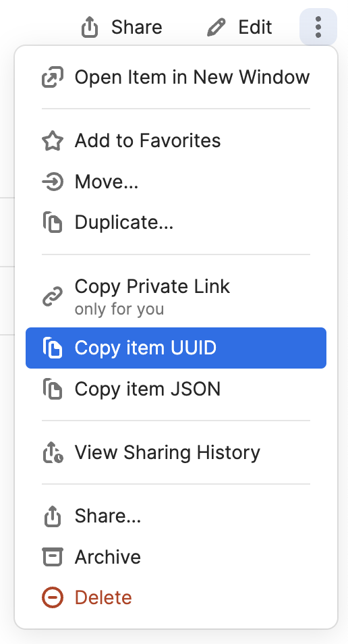Screen dimensions: 348x644
Task: Click the Move arrow icon
Action: click(x=53, y=182)
